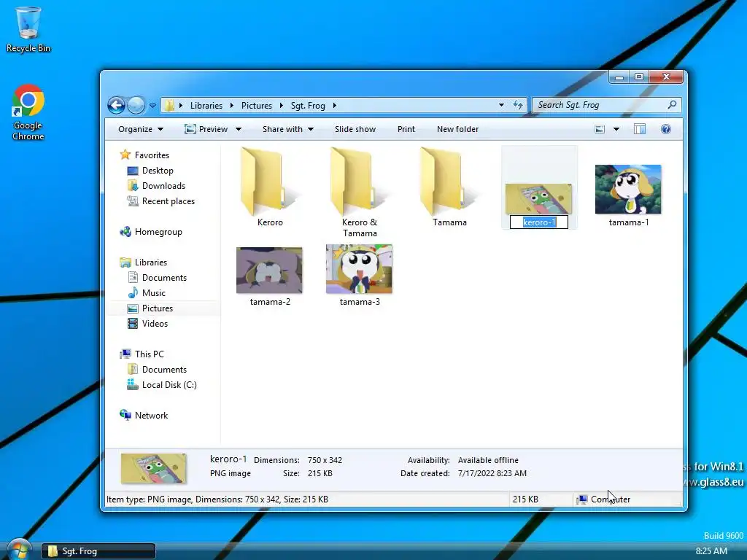Open the view options dropdown arrow

click(x=616, y=129)
